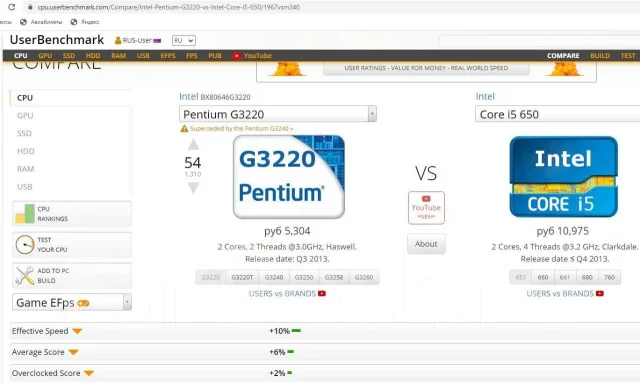Click YouTube icon beside right USERS vs BRANDS
This screenshot has width=640, height=385.
600,294
